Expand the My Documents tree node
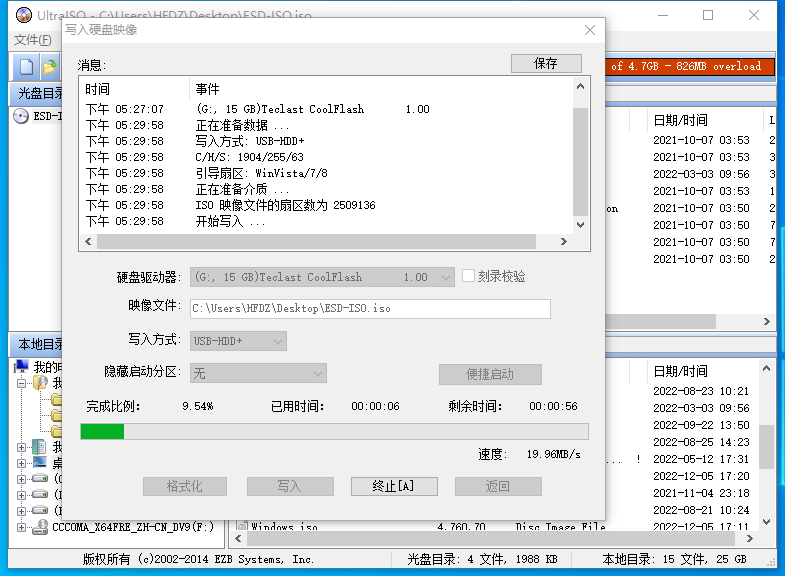Image resolution: width=785 pixels, height=576 pixels. pos(21,447)
